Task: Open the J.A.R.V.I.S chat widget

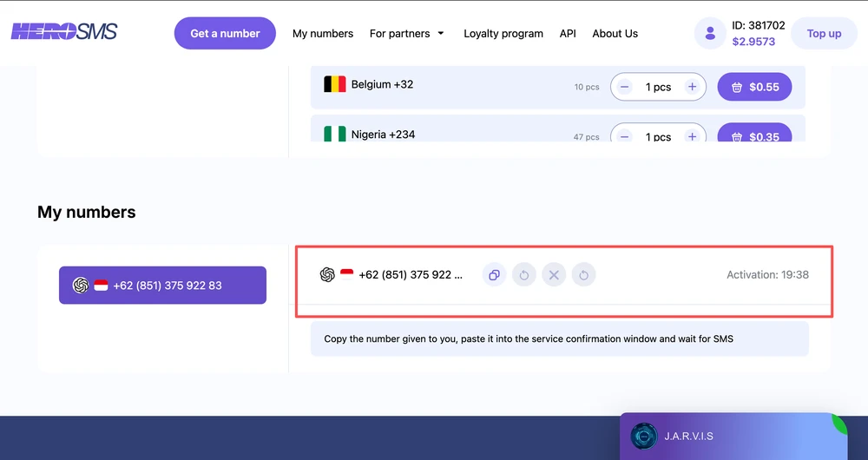Action: (x=733, y=436)
